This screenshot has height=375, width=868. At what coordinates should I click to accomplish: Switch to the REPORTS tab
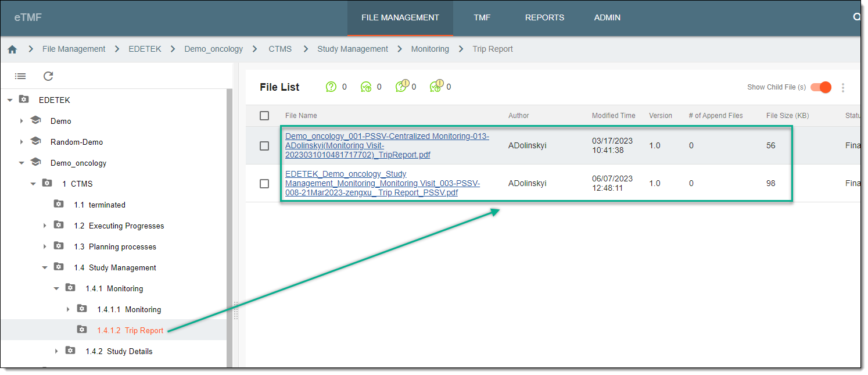pyautogui.click(x=544, y=17)
